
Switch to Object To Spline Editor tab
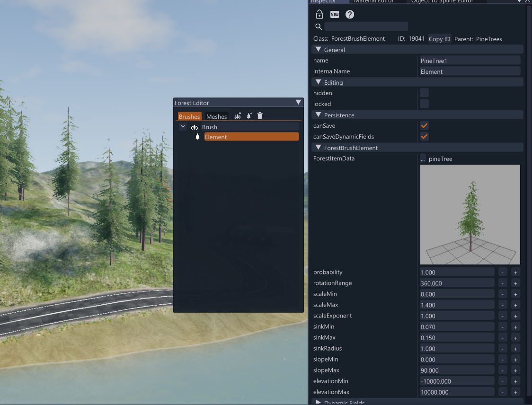coord(442,1)
